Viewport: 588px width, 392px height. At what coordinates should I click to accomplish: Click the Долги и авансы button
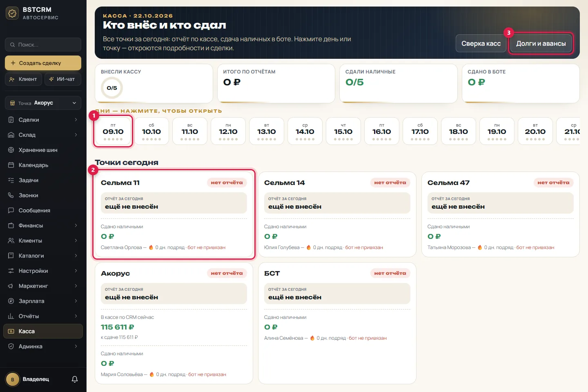[541, 43]
